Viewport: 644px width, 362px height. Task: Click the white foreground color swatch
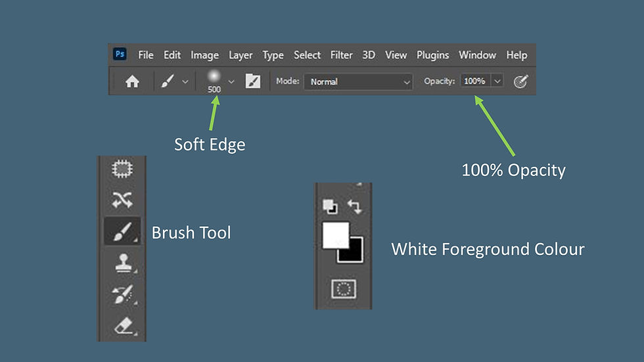point(336,235)
